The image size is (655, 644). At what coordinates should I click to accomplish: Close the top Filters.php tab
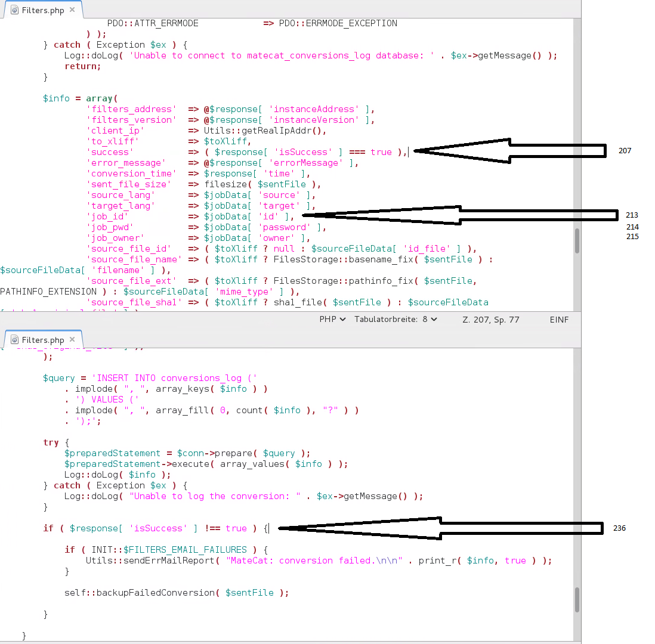[x=72, y=10]
